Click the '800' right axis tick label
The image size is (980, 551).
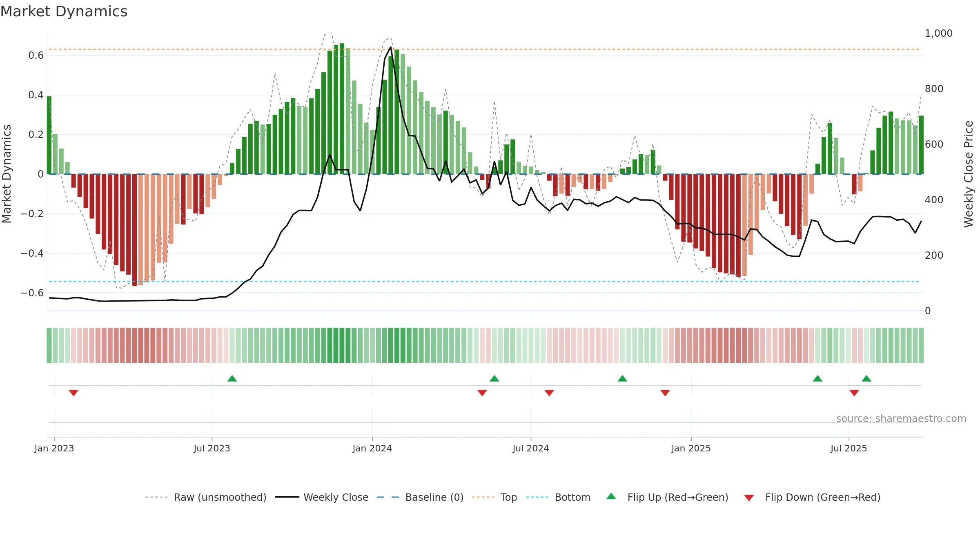(934, 89)
